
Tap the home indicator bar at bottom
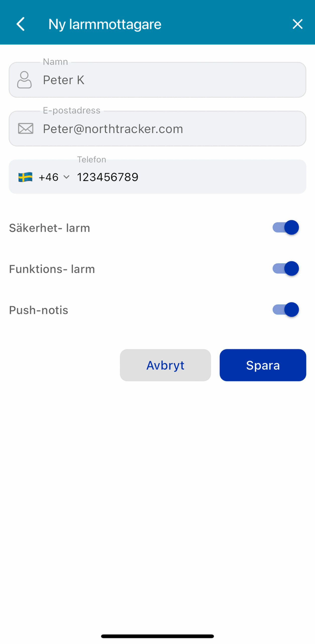[157, 636]
